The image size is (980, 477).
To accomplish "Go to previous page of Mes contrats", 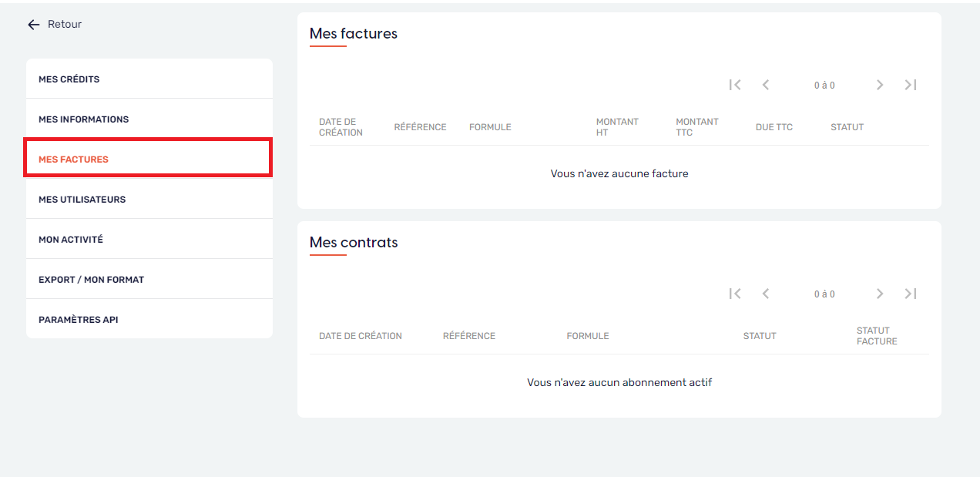I will pyautogui.click(x=765, y=294).
